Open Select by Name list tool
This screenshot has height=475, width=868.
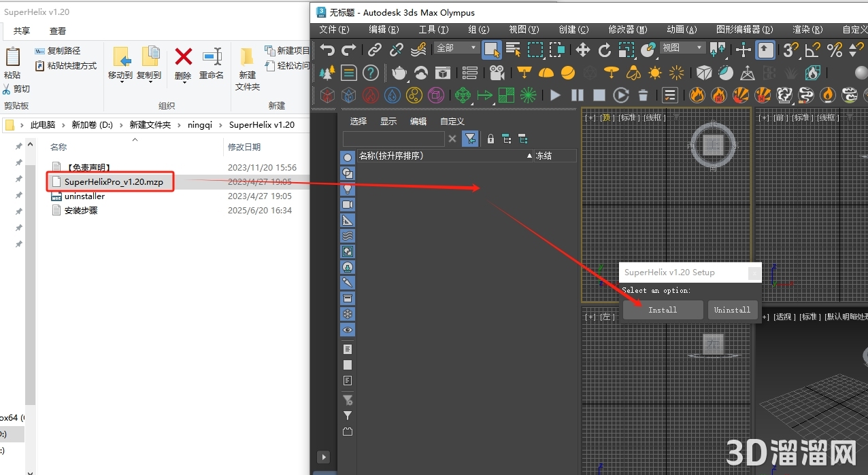pos(514,50)
